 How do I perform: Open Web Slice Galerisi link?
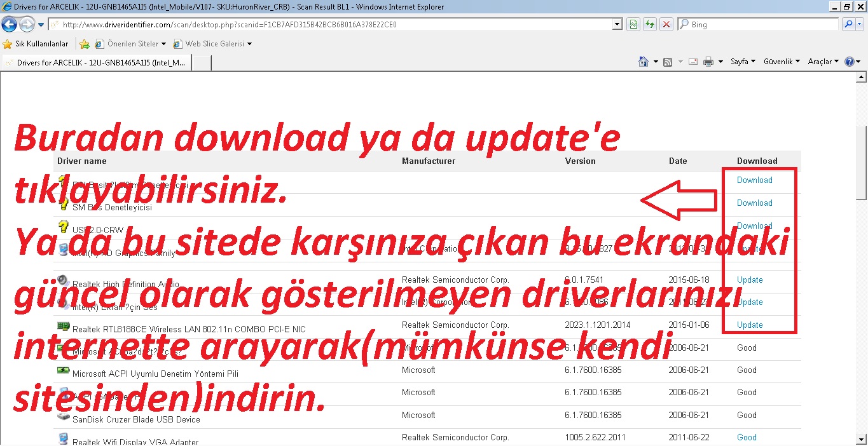click(x=212, y=44)
